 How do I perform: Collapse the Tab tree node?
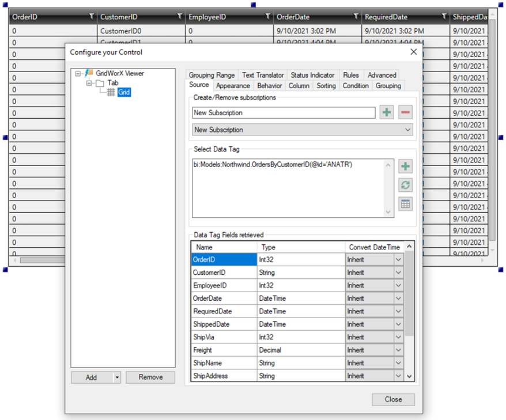pos(89,83)
